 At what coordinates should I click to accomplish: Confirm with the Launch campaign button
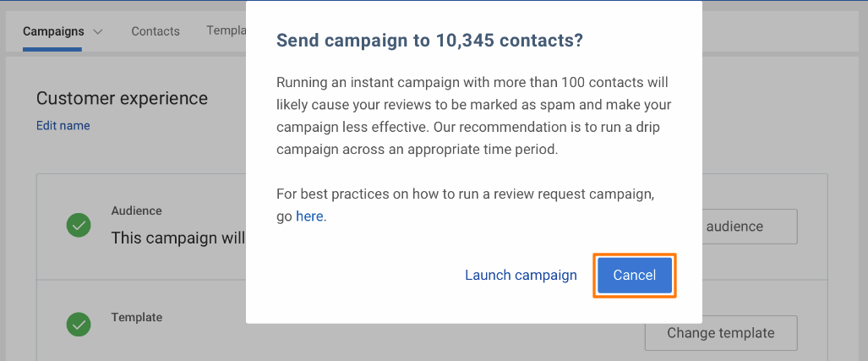[521, 276]
